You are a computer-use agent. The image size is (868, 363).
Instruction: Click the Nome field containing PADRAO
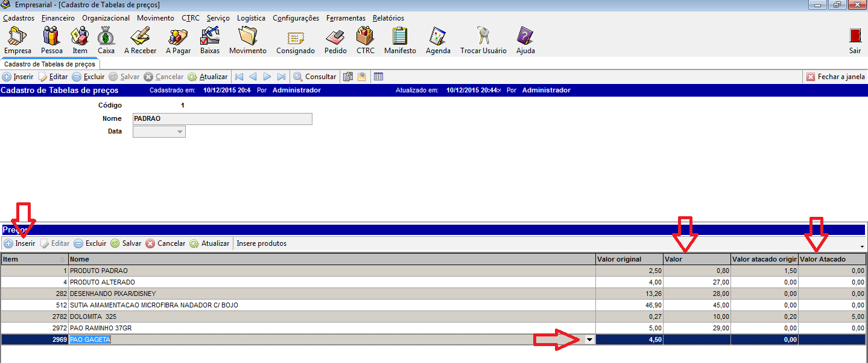click(222, 119)
